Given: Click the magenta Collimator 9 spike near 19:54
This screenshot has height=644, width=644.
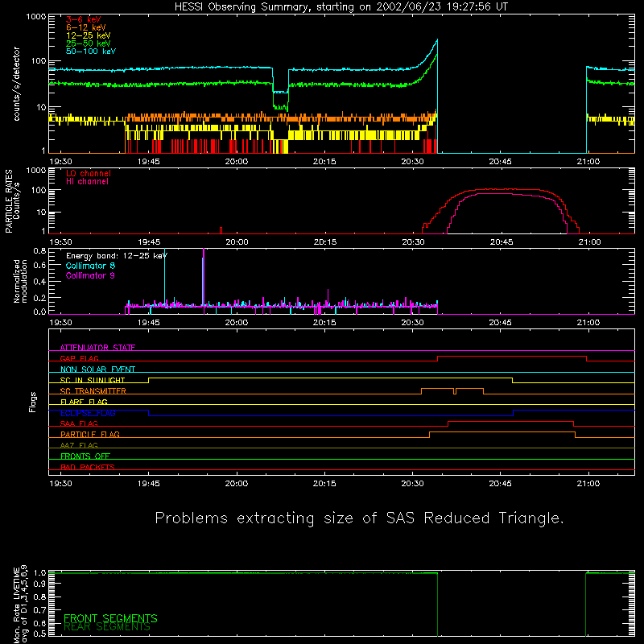Looking at the screenshot, I should (204, 279).
